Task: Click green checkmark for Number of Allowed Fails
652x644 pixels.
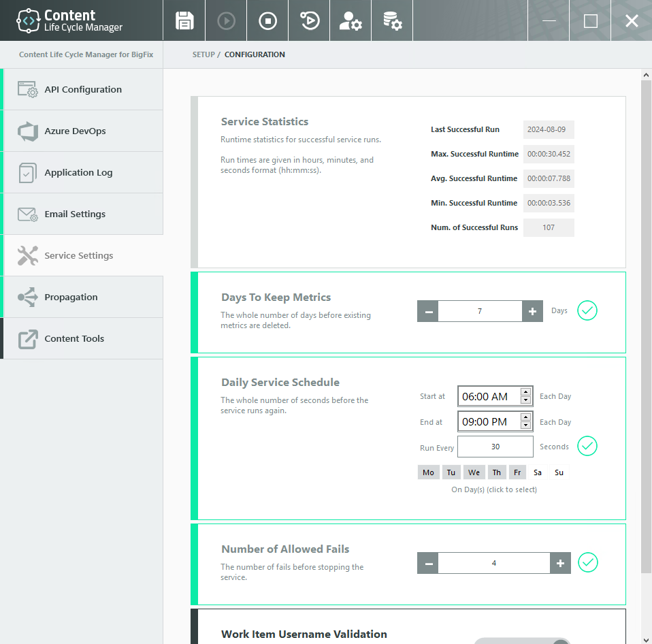Action: pos(587,562)
